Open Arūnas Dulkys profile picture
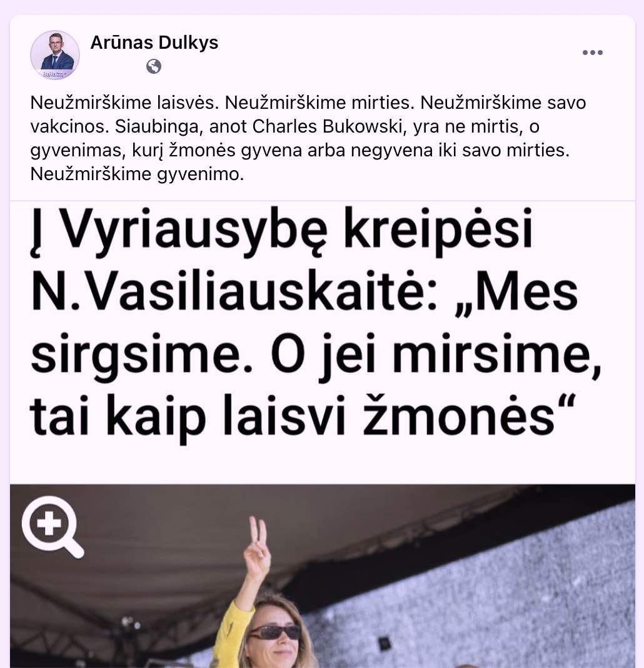Viewport: 644px width, 668px height. [55, 55]
